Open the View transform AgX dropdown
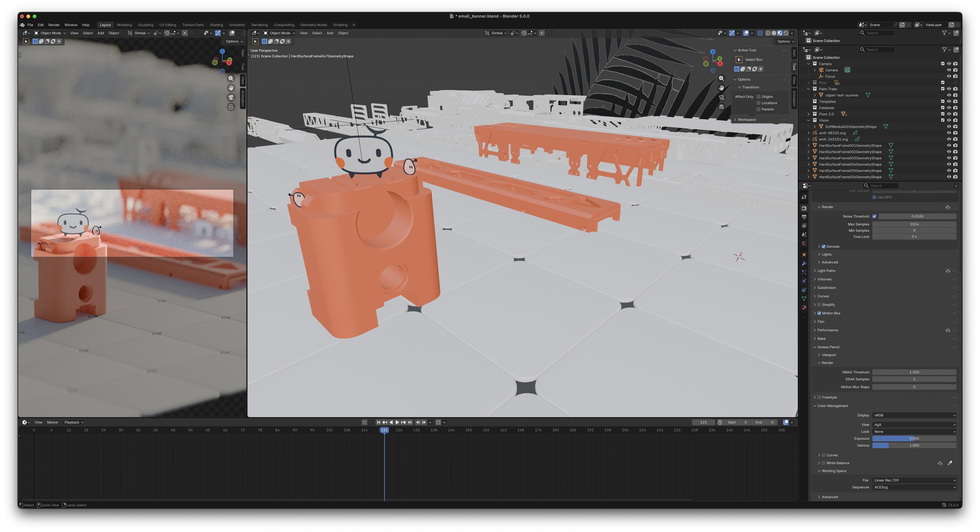This screenshot has width=980, height=532. click(x=914, y=425)
